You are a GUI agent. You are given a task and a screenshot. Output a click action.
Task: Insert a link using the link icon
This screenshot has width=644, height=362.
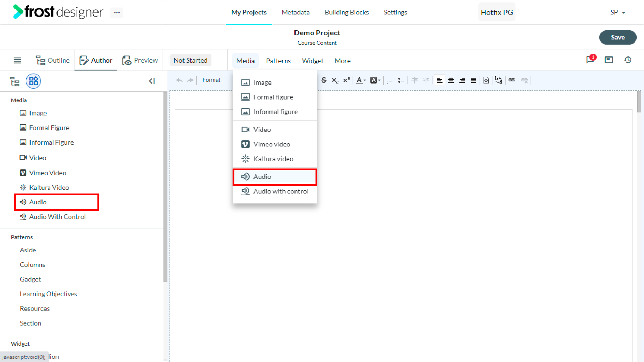tap(512, 80)
